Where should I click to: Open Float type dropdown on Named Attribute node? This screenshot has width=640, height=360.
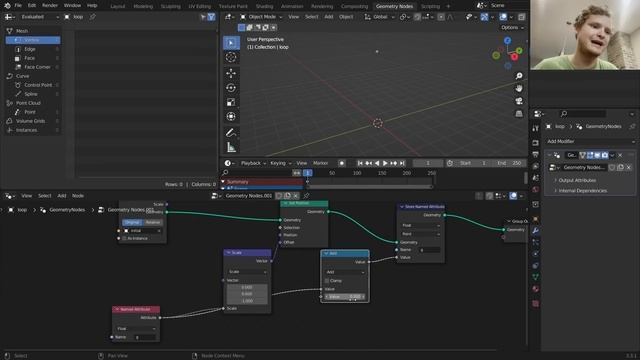[x=136, y=329]
